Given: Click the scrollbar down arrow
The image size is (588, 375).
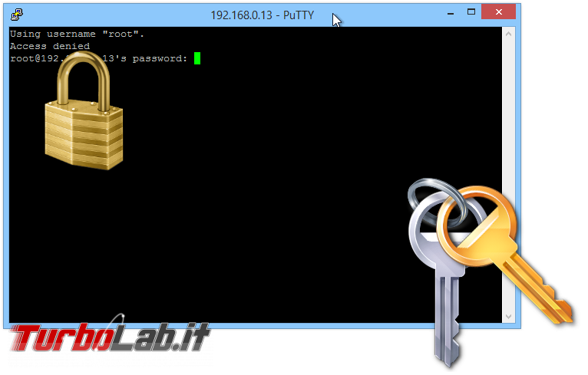Looking at the screenshot, I should [508, 317].
